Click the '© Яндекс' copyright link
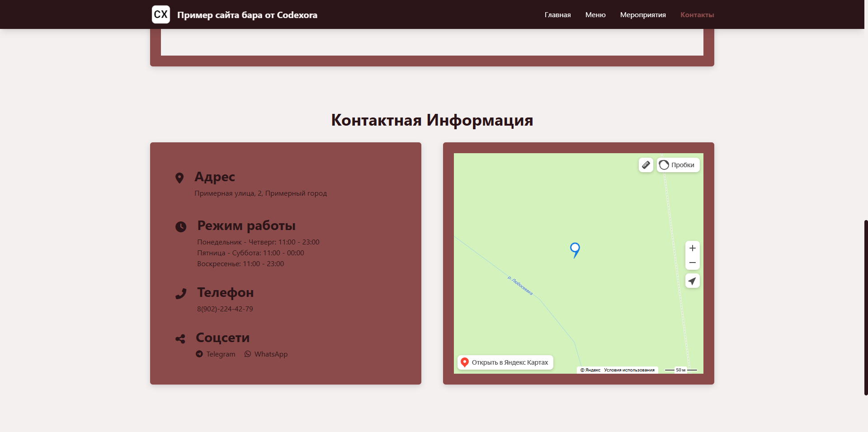The height and width of the screenshot is (432, 868). pos(590,370)
